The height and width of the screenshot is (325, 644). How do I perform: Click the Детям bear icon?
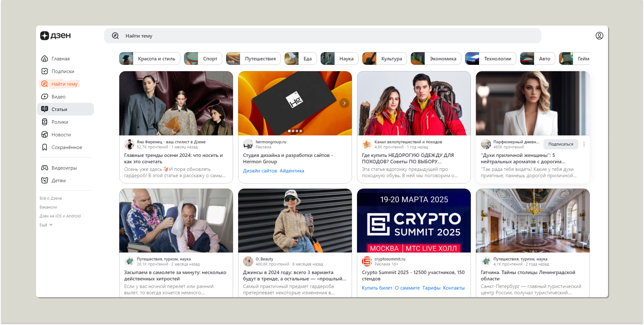pos(44,181)
